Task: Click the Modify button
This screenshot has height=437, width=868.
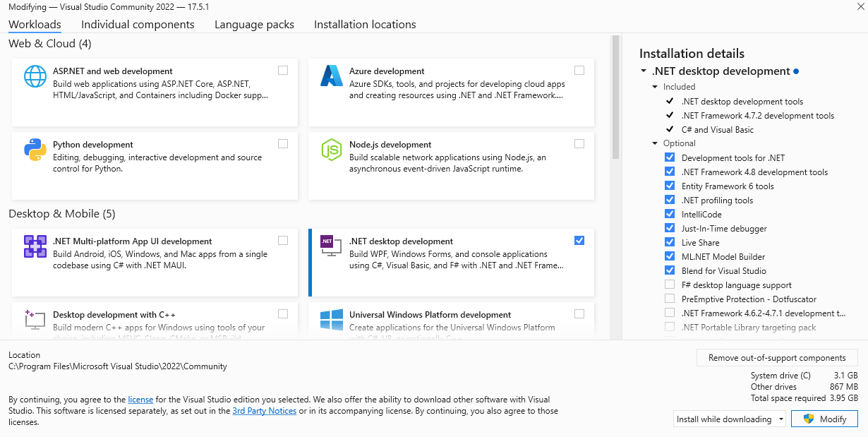Action: coord(824,419)
